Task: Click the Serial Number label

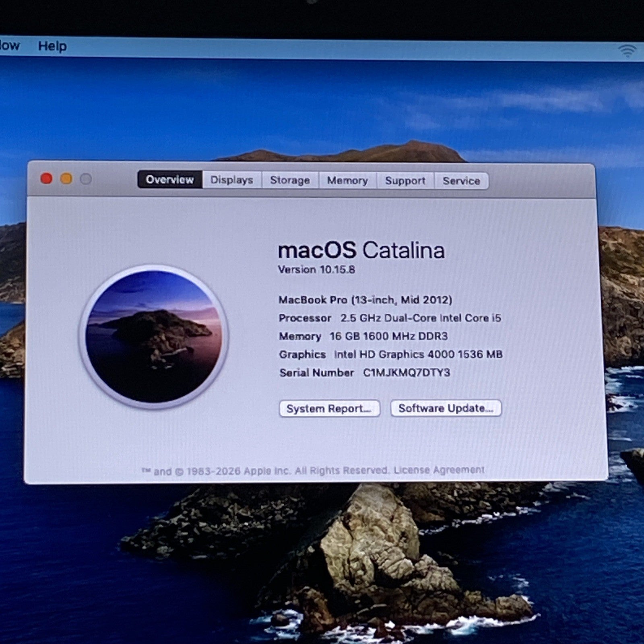Action: pos(317,373)
